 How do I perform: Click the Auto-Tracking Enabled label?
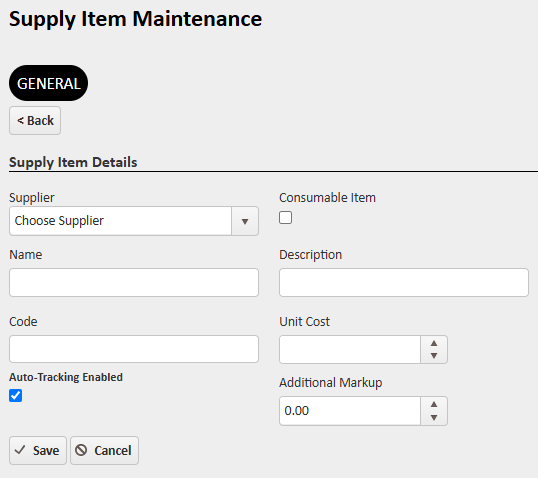pyautogui.click(x=66, y=377)
